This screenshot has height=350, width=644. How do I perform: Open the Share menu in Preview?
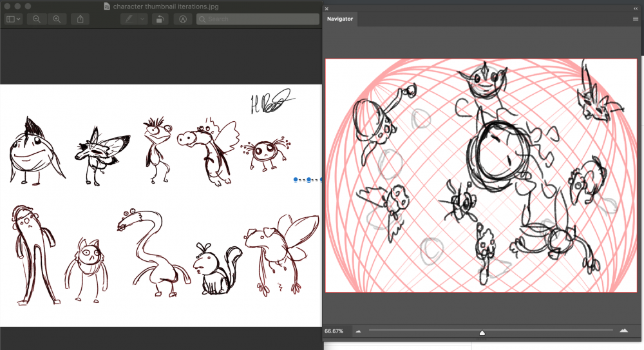point(80,19)
